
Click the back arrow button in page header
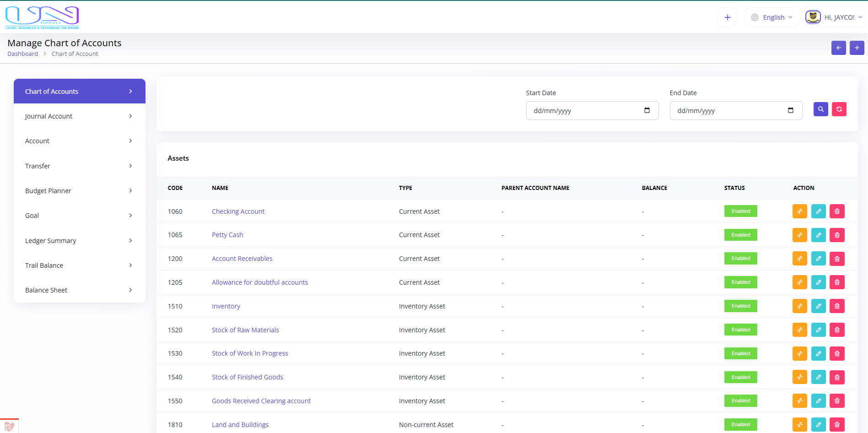click(838, 48)
